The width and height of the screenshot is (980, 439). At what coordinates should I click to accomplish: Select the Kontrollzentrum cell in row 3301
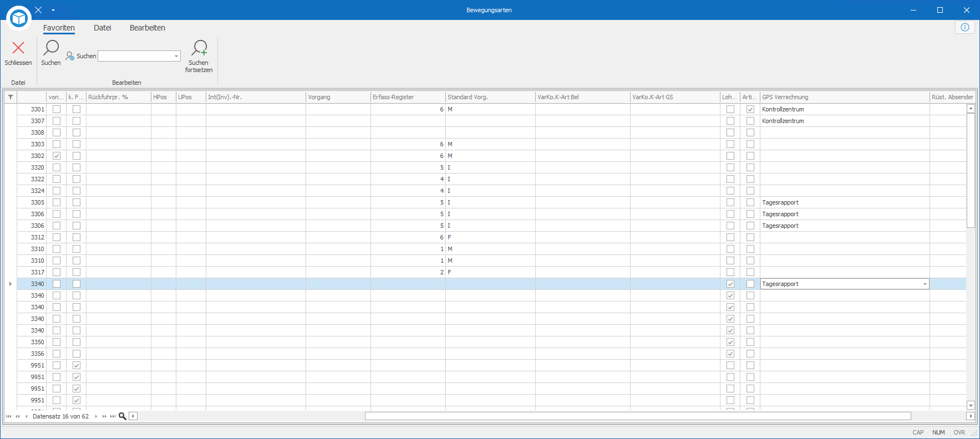pyautogui.click(x=845, y=109)
